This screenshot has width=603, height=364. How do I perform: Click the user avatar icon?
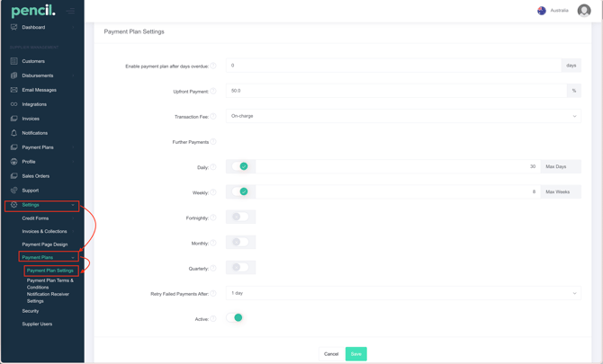pos(584,11)
